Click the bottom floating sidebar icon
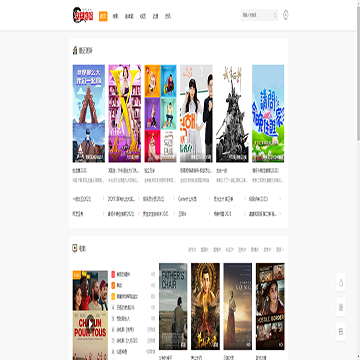 pyautogui.click(x=341, y=332)
